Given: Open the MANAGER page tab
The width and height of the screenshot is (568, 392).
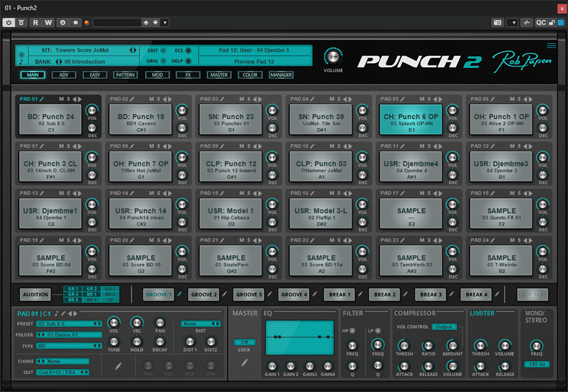Looking at the screenshot, I should click(x=281, y=75).
